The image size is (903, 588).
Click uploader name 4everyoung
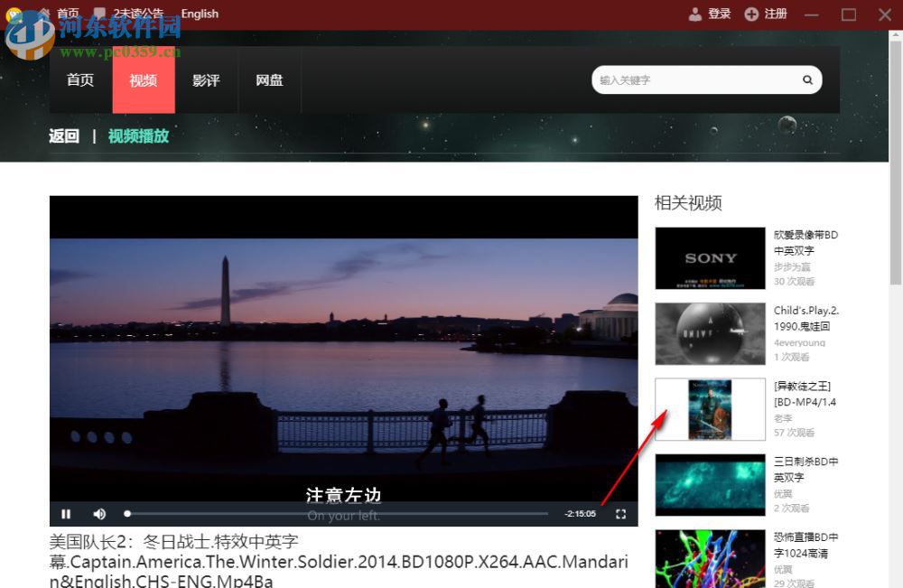click(x=799, y=342)
